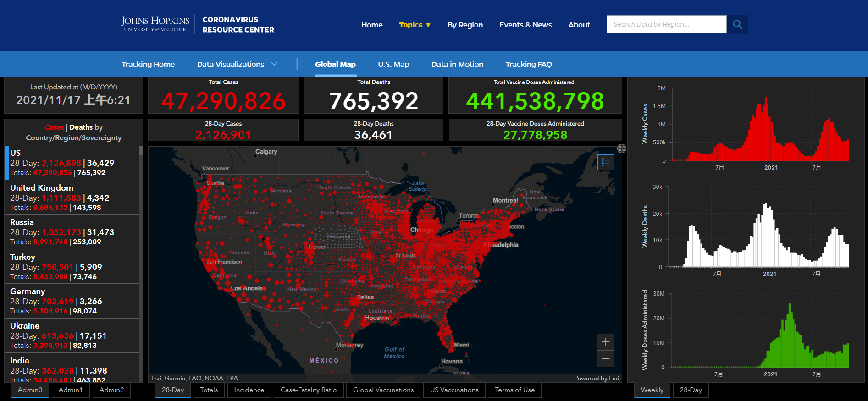Select the 28-Day map tab
Viewport: 868px width, 401px height.
[173, 390]
